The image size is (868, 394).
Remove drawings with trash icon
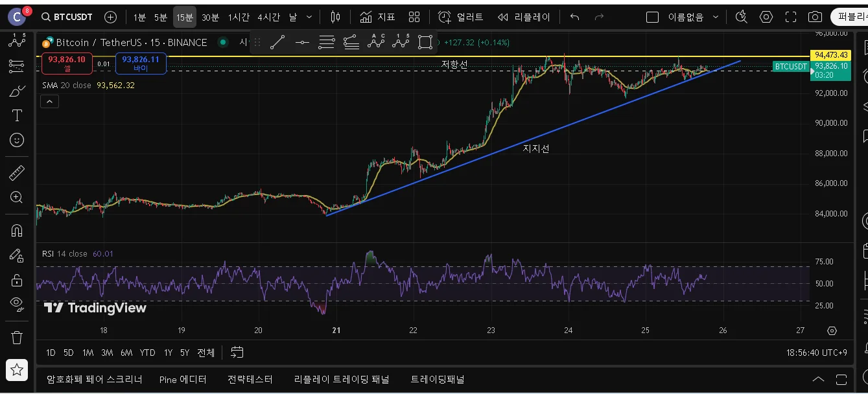17,337
